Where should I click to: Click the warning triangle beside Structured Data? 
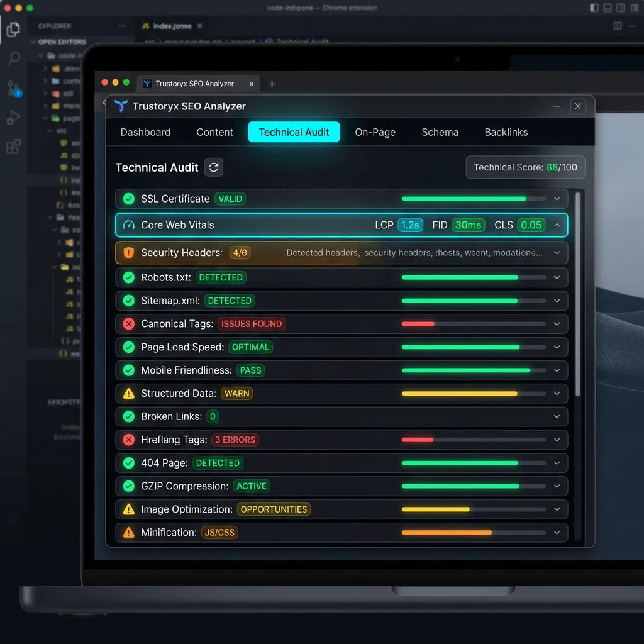(129, 394)
